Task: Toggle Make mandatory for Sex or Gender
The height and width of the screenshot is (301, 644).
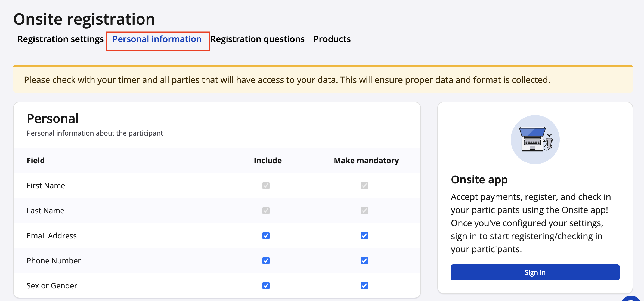Action: [x=364, y=286]
